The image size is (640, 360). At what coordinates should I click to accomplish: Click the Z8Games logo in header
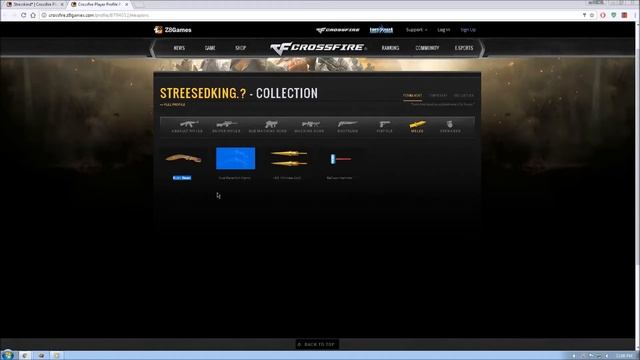point(173,30)
